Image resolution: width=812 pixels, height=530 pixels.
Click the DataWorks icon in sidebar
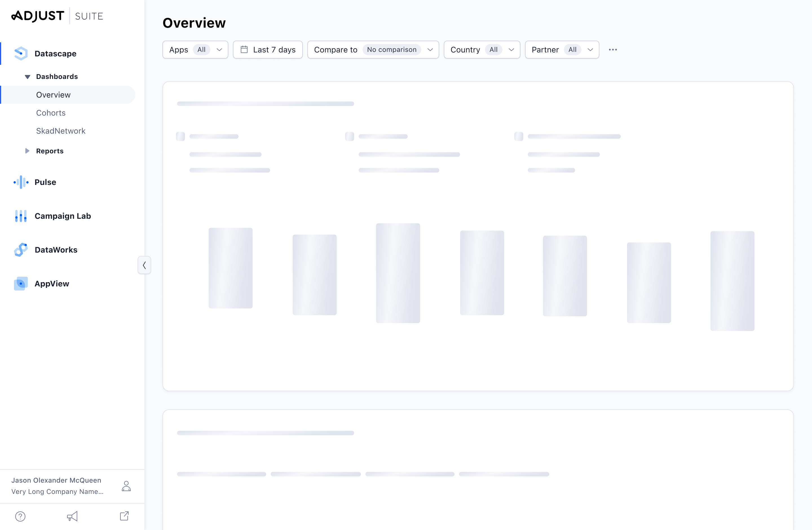(x=20, y=249)
